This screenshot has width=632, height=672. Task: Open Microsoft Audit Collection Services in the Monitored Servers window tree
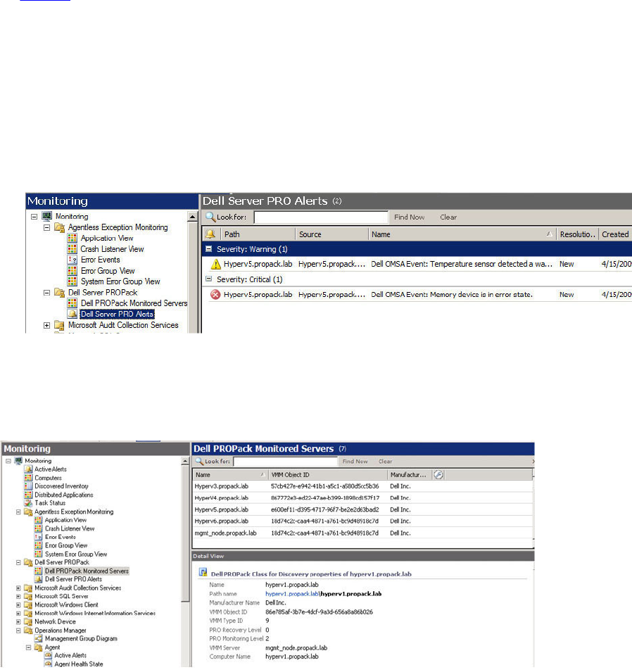77,588
